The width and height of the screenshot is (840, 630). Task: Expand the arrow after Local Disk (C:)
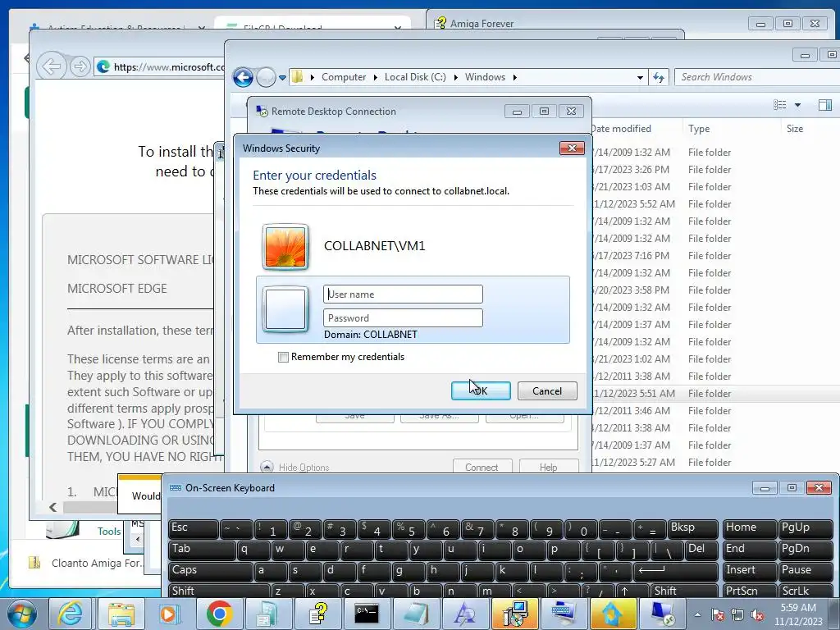click(456, 77)
